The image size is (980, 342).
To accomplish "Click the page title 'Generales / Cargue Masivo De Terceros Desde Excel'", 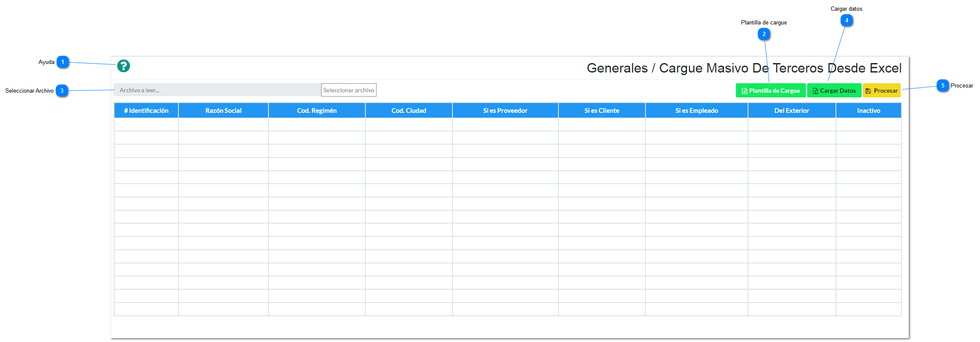I will [744, 68].
